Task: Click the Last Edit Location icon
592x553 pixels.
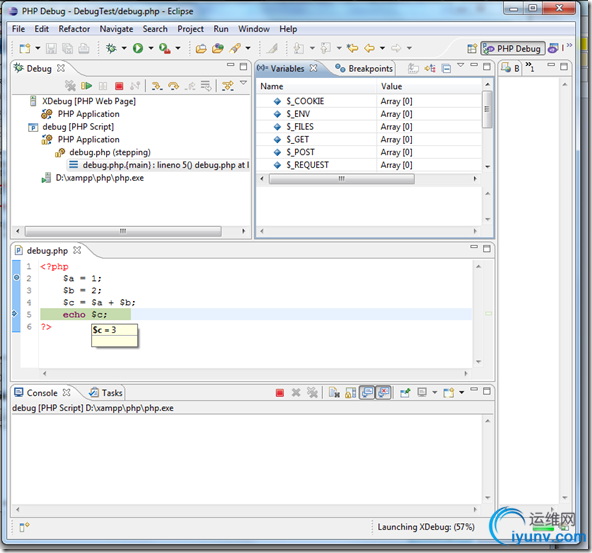Action: click(352, 48)
